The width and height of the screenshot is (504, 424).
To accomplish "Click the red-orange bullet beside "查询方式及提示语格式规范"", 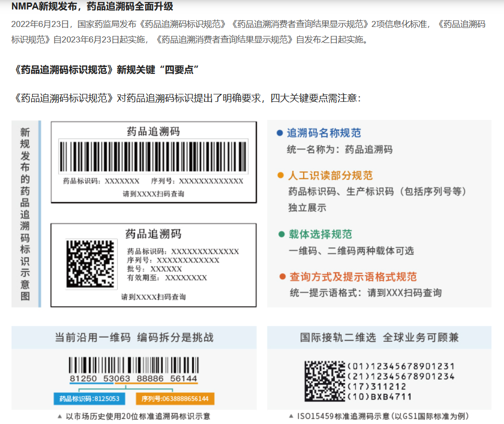I will [282, 277].
